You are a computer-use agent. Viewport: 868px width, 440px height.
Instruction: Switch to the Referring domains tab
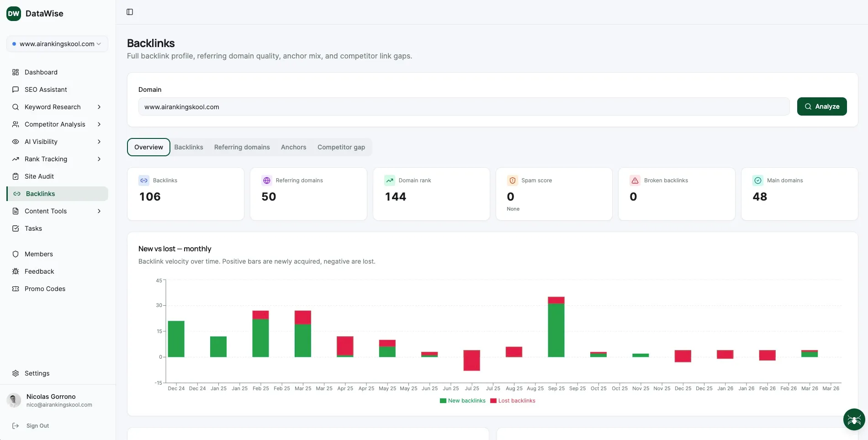coord(242,147)
